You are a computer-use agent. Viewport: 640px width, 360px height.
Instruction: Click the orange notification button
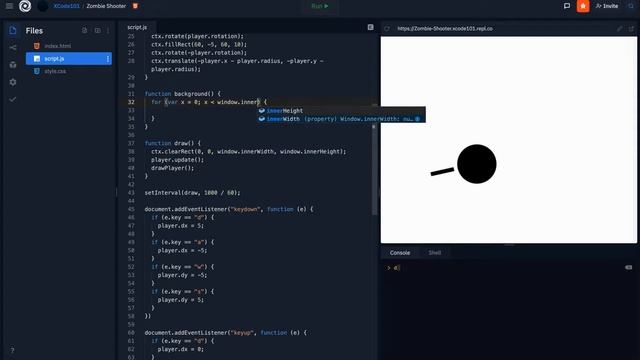click(583, 6)
